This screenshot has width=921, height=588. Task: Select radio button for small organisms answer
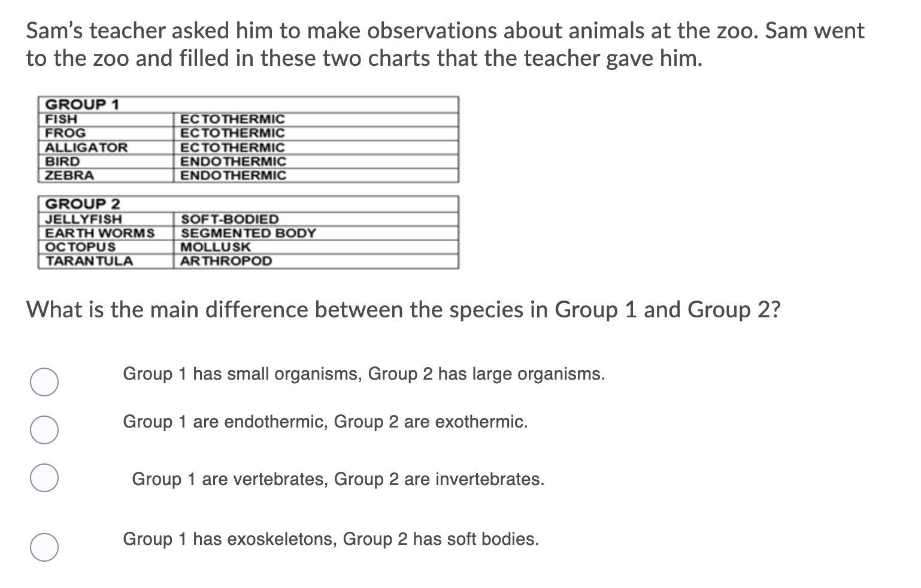tap(44, 382)
